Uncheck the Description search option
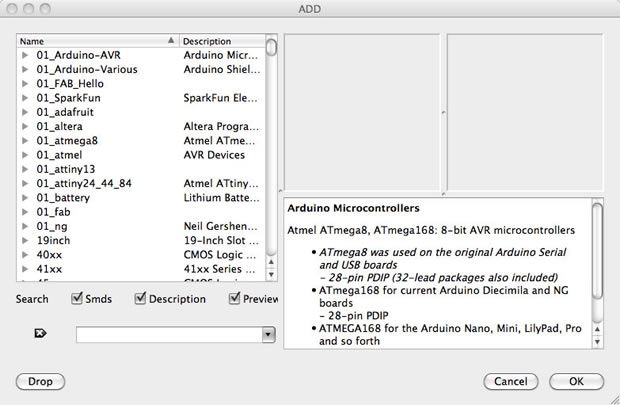620x405 pixels. [141, 299]
